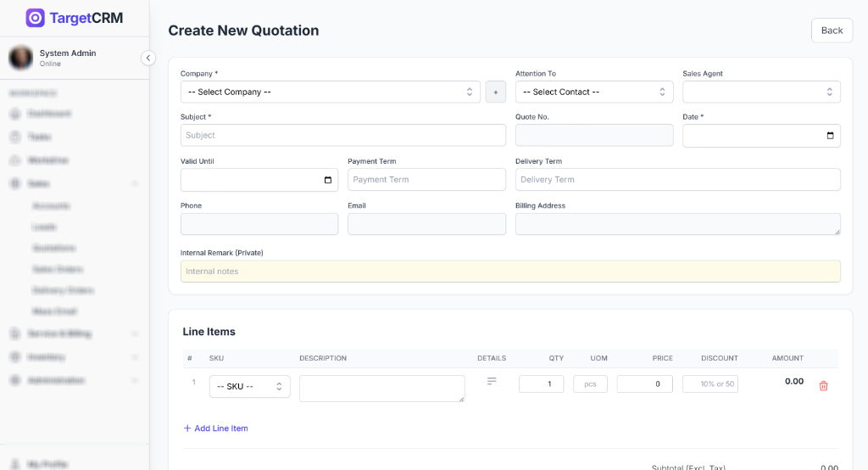Open the Select Company dropdown
This screenshot has width=868, height=470.
click(331, 92)
